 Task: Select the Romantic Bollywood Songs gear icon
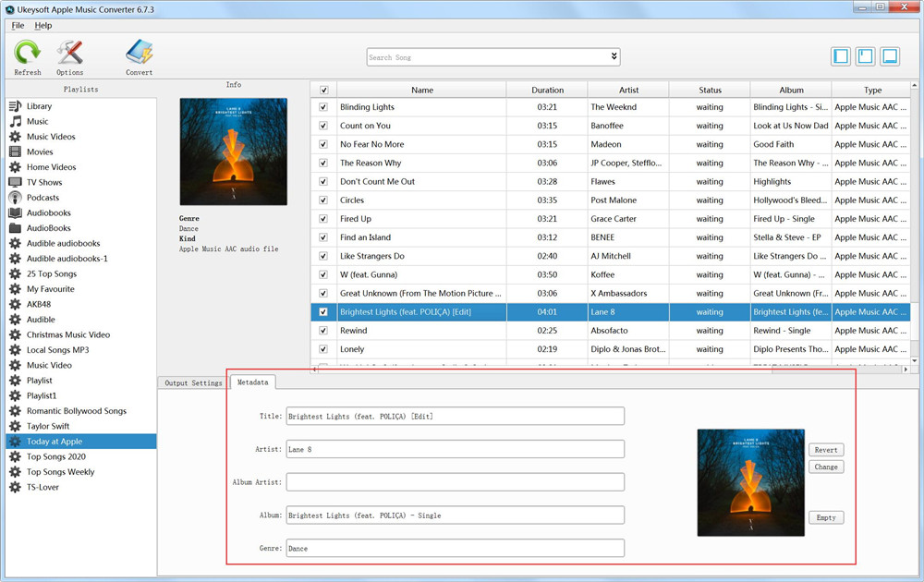coord(16,411)
